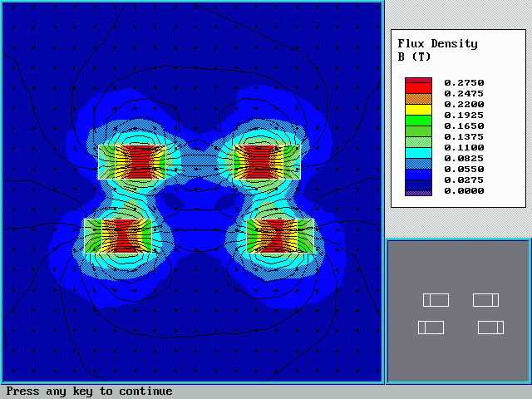This screenshot has height=399, width=532.
Task: Select the bright green swatch beside 0.1650
Action: (418, 121)
